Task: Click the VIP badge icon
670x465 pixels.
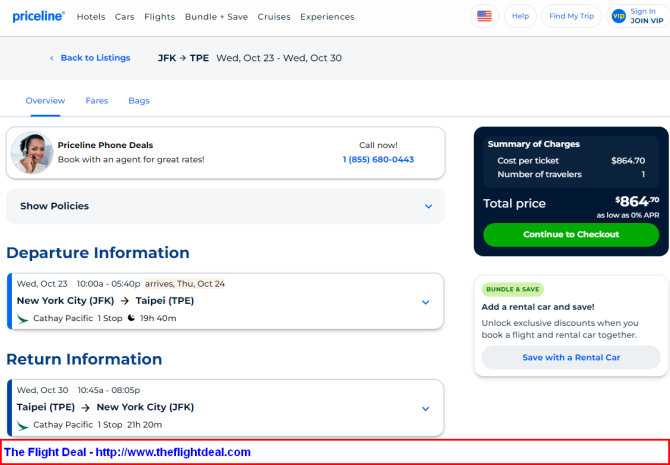Action: click(x=618, y=16)
